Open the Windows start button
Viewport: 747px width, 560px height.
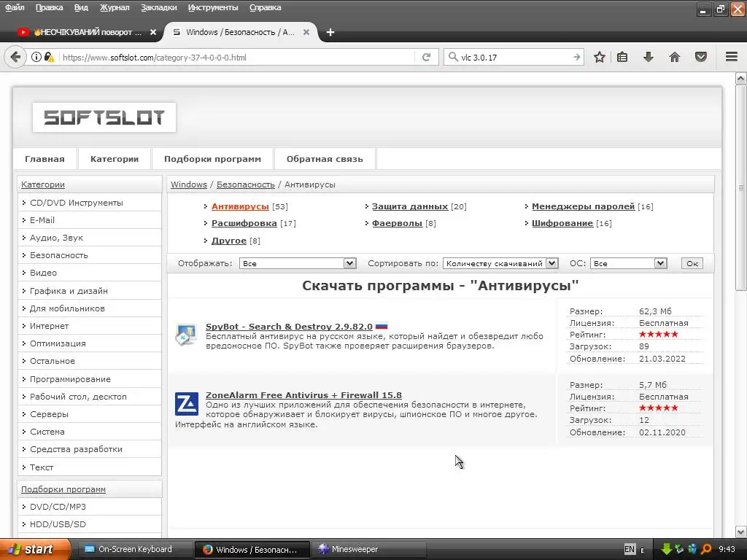click(34, 550)
